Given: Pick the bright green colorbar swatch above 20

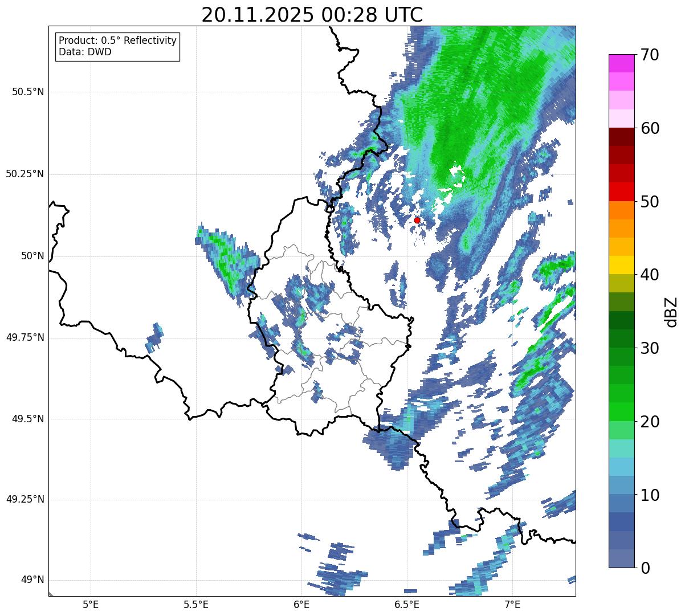Looking at the screenshot, I should tap(622, 411).
